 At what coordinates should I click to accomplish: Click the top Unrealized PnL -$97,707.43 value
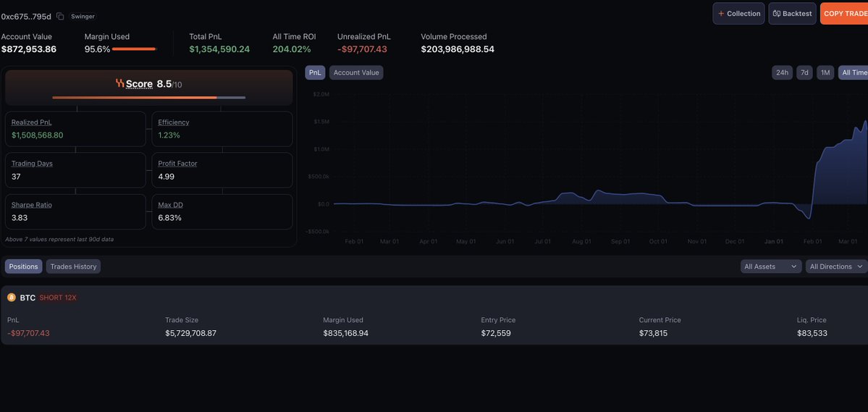(362, 49)
